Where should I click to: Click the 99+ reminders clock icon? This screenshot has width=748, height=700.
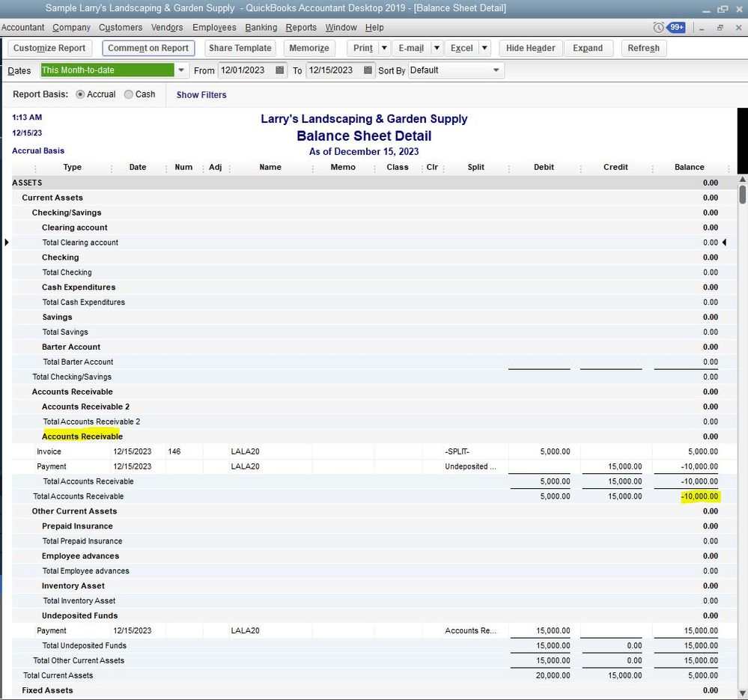659,28
